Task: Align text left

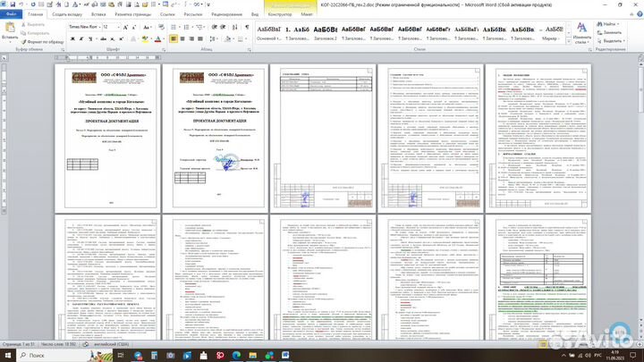Action: coord(174,39)
